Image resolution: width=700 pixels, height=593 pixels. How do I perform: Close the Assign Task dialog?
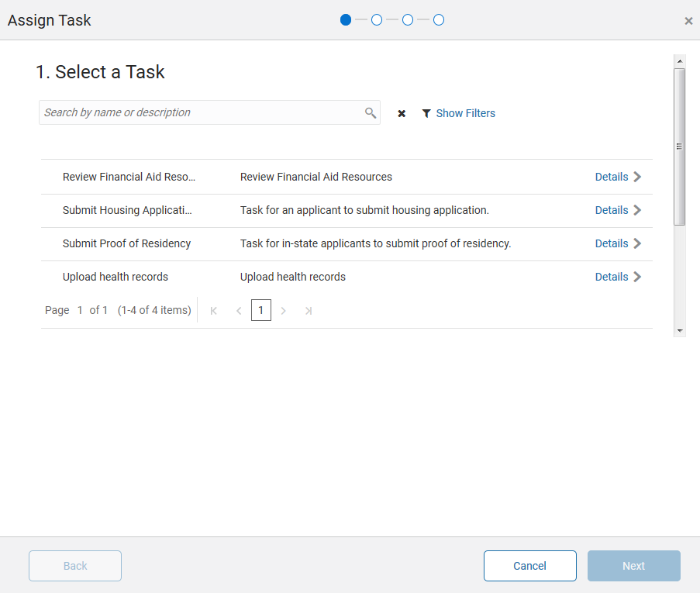(x=688, y=21)
